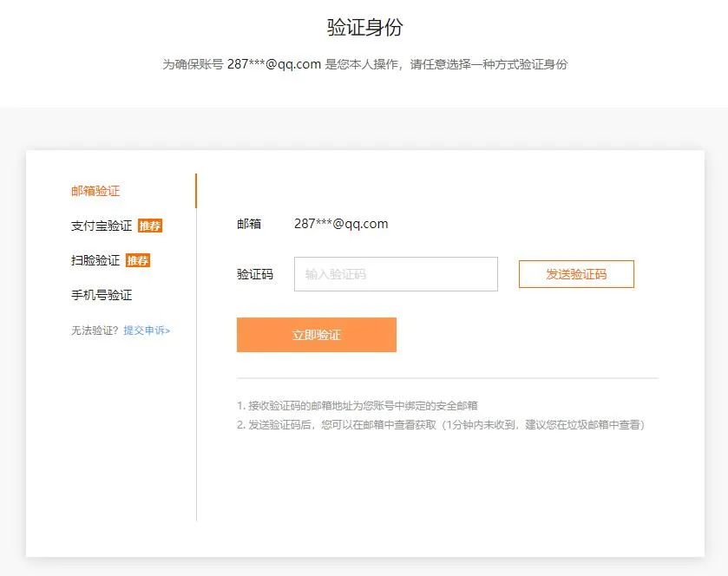
Task: Click the divider line below 立即验证
Action: [x=448, y=378]
